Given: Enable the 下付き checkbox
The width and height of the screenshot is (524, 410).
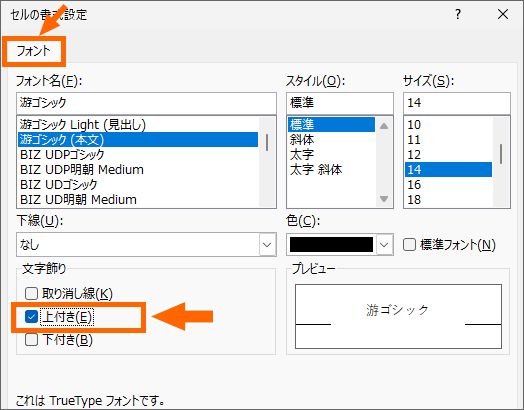Looking at the screenshot, I should point(31,340).
